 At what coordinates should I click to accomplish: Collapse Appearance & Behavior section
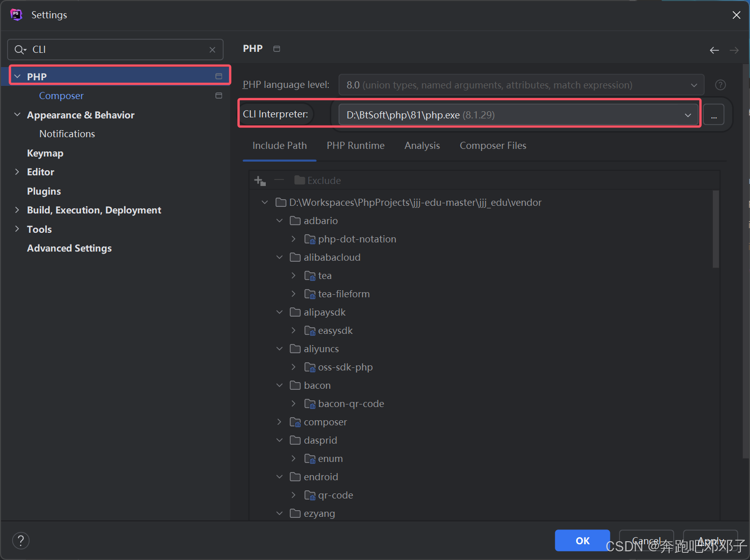(x=17, y=115)
